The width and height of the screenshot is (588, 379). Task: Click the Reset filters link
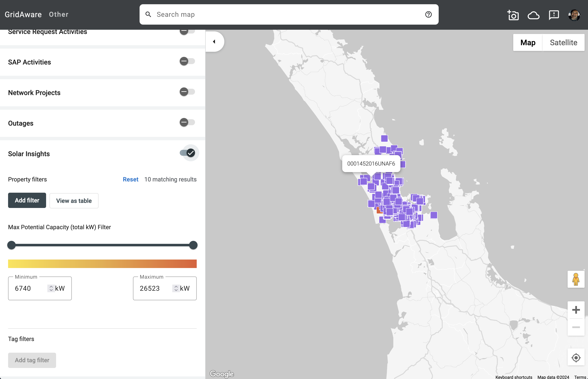click(x=130, y=179)
